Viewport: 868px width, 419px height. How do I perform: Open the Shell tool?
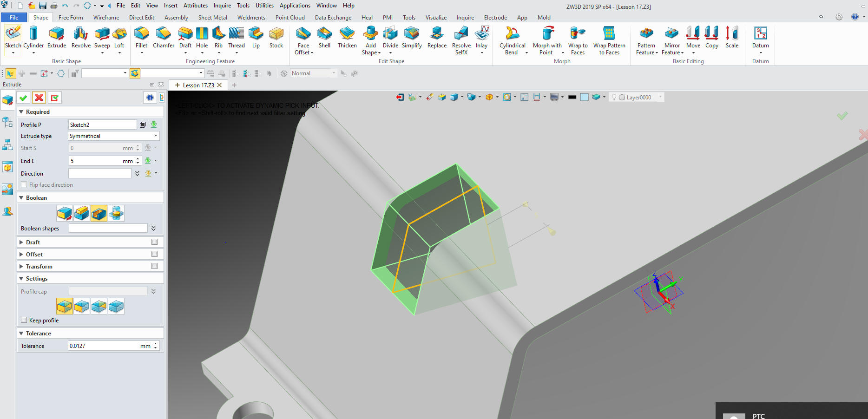tap(324, 37)
